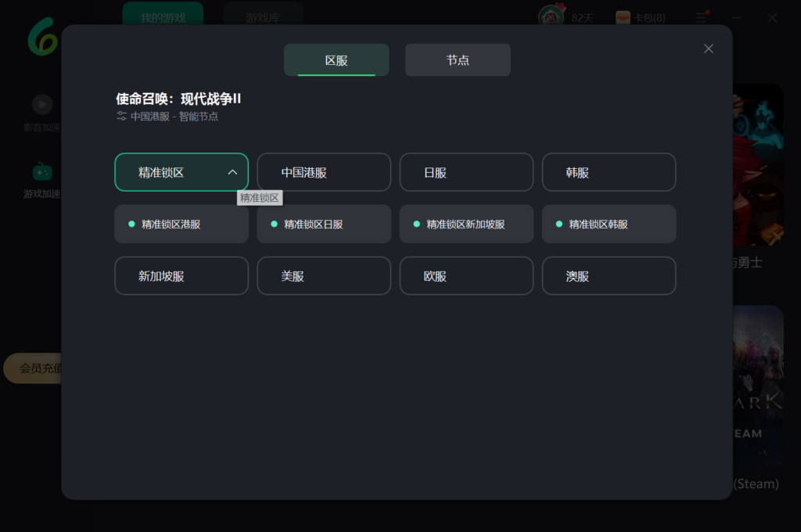The width and height of the screenshot is (801, 532).
Task: Close the region selection dialog
Action: [708, 49]
